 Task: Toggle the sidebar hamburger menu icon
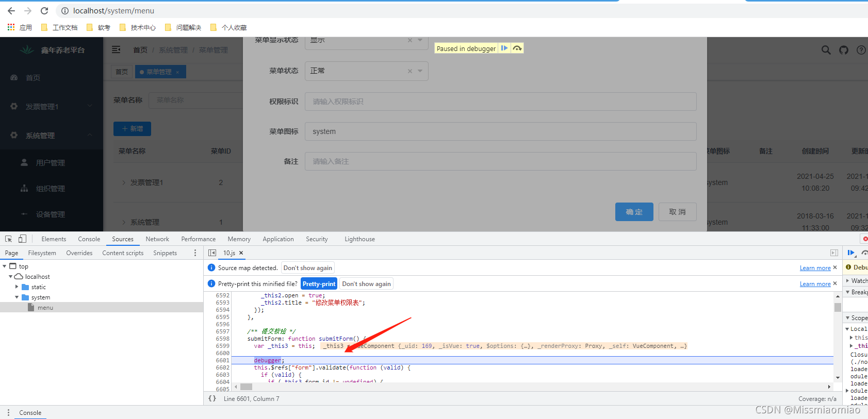116,49
